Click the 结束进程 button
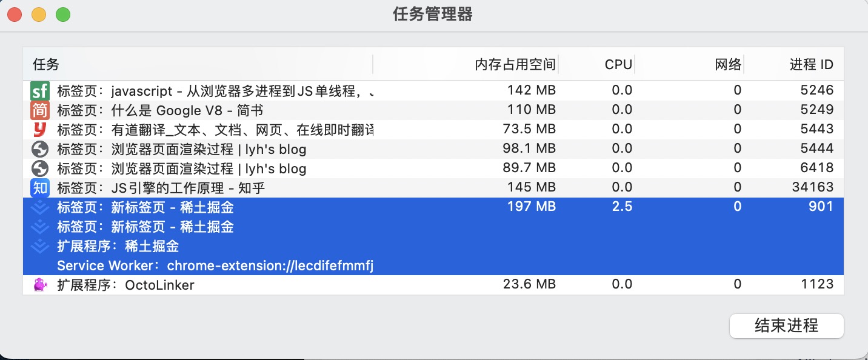Screen dimensions: 868x360 tap(787, 326)
